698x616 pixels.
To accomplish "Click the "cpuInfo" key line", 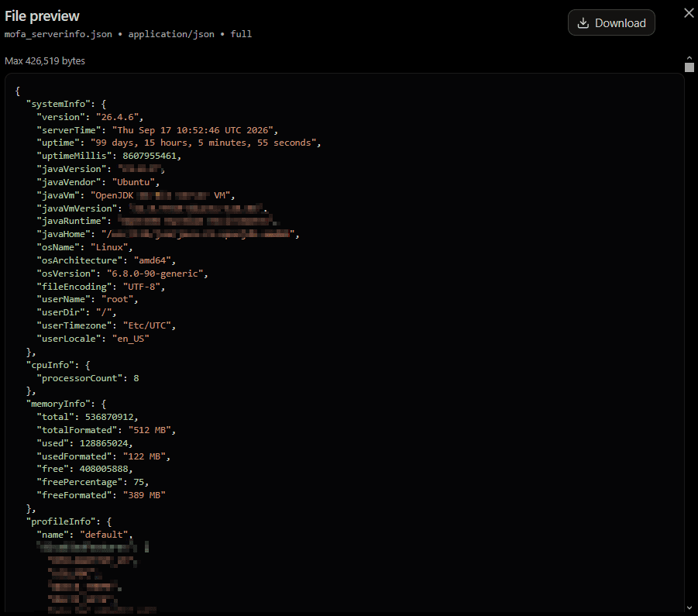I will (58, 365).
